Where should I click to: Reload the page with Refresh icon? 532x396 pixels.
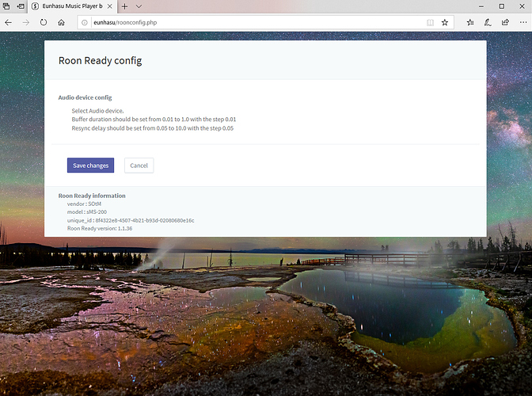click(x=44, y=22)
